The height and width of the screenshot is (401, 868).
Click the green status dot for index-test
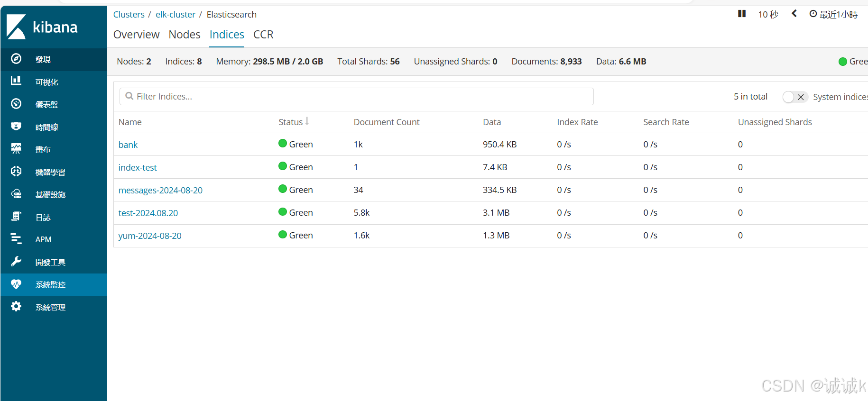click(x=283, y=166)
